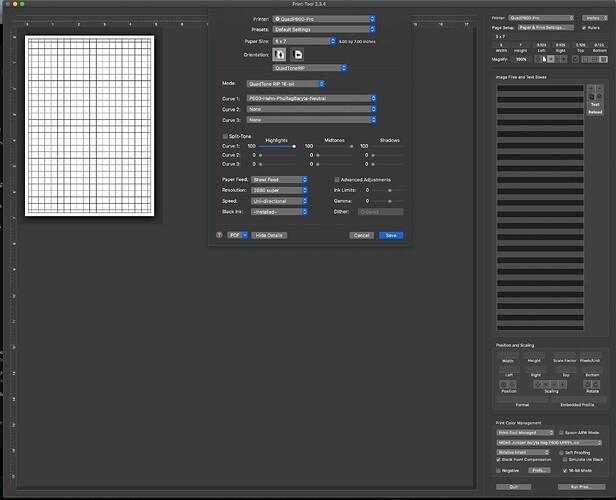Select portrait orientation icon
The width and height of the screenshot is (616, 500).
click(279, 53)
